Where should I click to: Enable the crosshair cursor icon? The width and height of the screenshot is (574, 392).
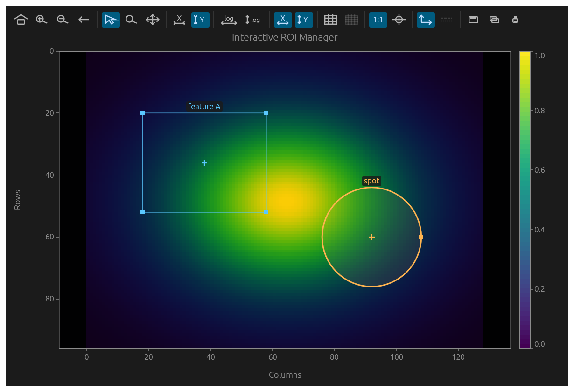click(399, 20)
